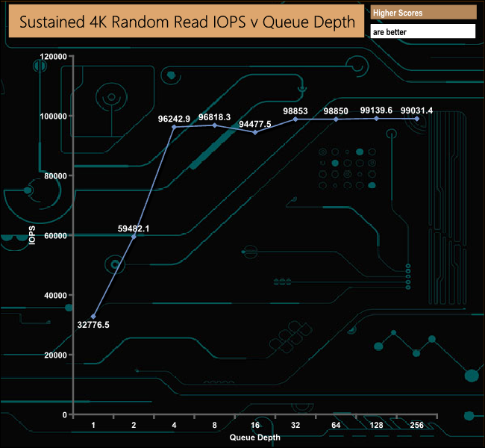This screenshot has height=448, width=485.
Task: Select the data point marker at queue depth 256
Action: tap(417, 119)
